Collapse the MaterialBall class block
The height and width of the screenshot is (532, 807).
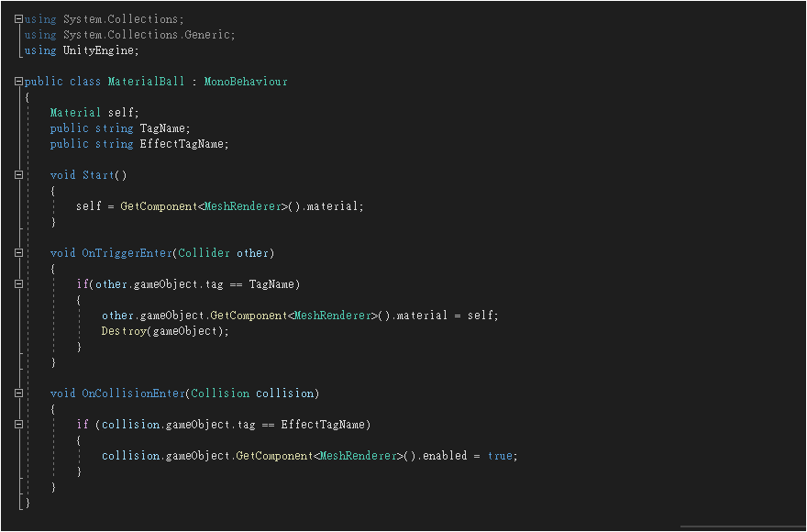[19, 82]
